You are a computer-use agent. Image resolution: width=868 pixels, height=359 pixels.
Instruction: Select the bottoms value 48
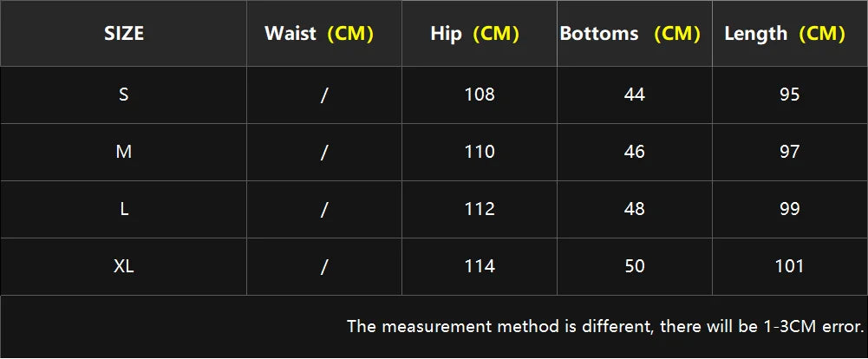tap(635, 209)
